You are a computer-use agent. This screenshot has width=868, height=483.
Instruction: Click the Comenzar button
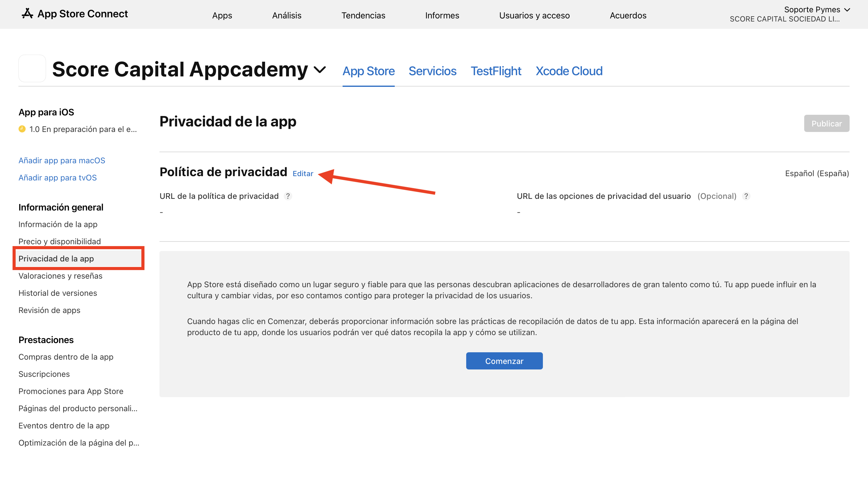click(x=504, y=361)
